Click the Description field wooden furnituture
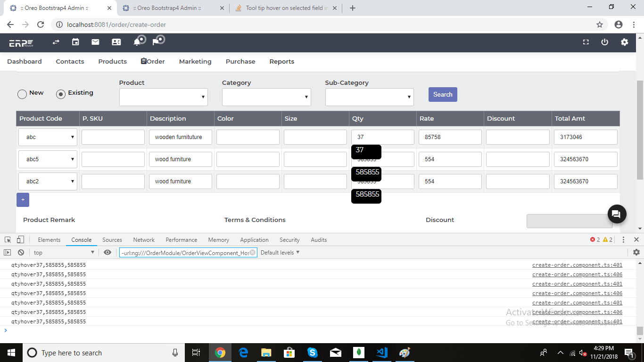 click(181, 137)
